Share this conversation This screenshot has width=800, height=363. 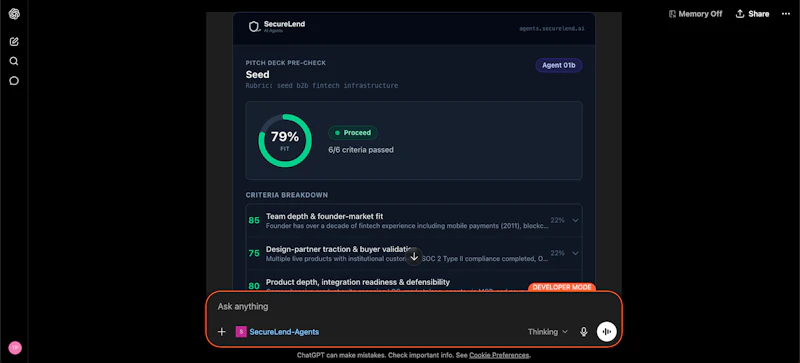(752, 14)
